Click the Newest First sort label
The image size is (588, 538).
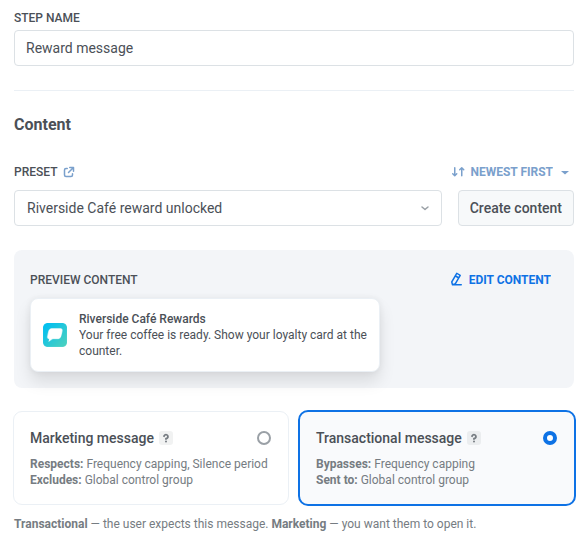[512, 172]
